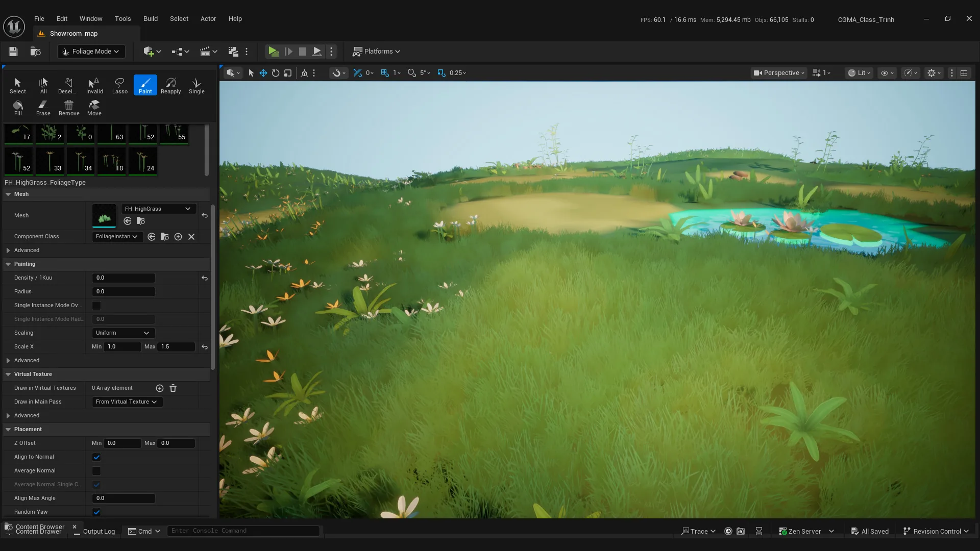Select the Lasso foliage tool

click(x=119, y=85)
